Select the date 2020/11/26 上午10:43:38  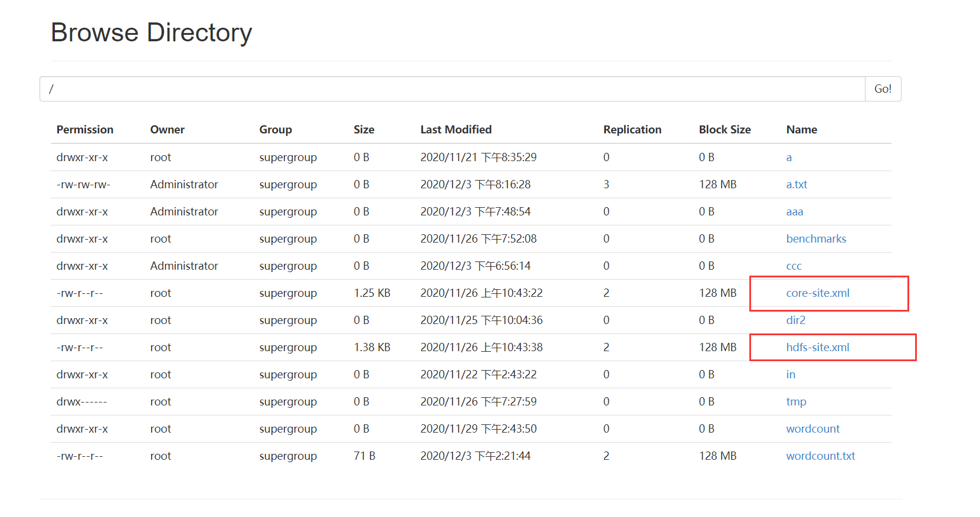click(481, 348)
